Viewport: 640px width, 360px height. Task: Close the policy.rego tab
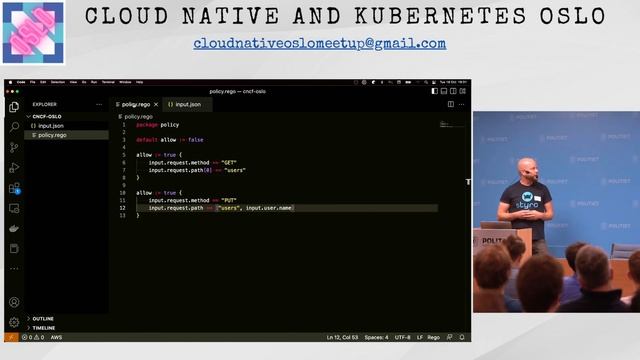coord(156,105)
